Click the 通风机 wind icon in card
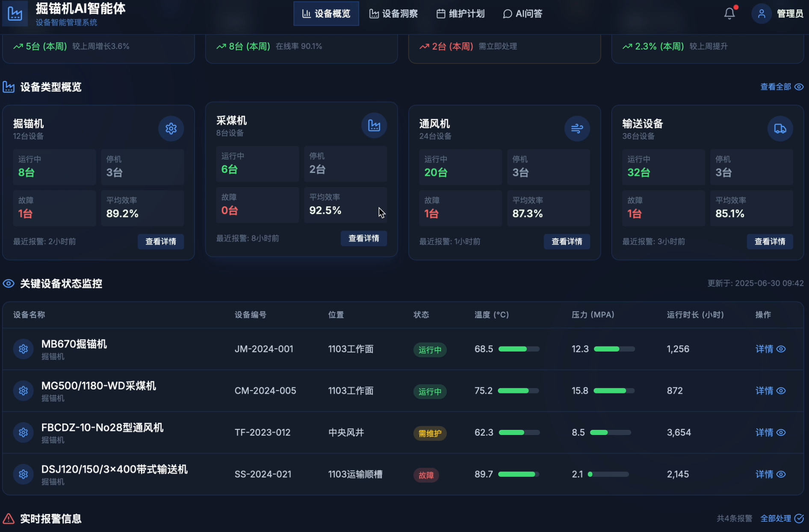The width and height of the screenshot is (809, 532). tap(577, 128)
